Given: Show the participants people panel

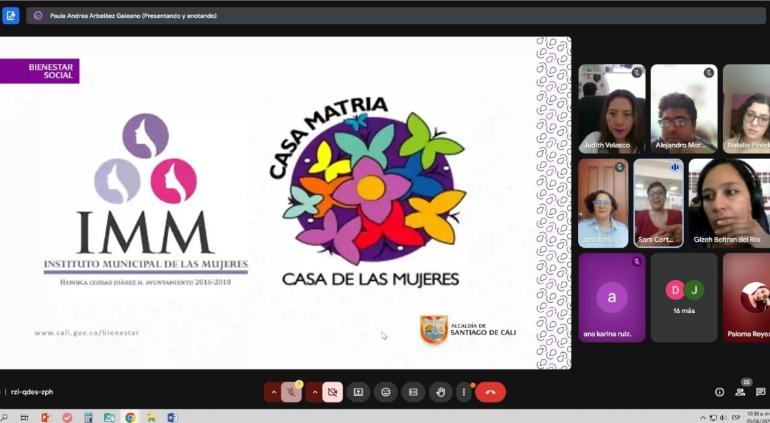Looking at the screenshot, I should coord(740,392).
